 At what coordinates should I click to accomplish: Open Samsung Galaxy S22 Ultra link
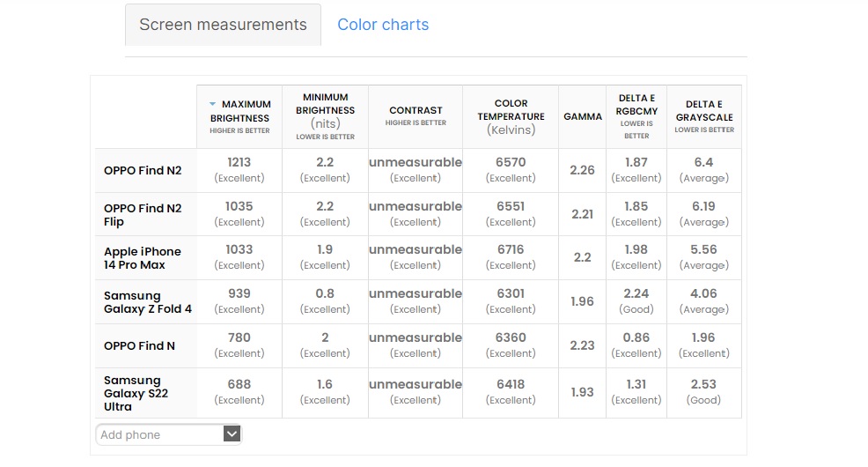[132, 393]
